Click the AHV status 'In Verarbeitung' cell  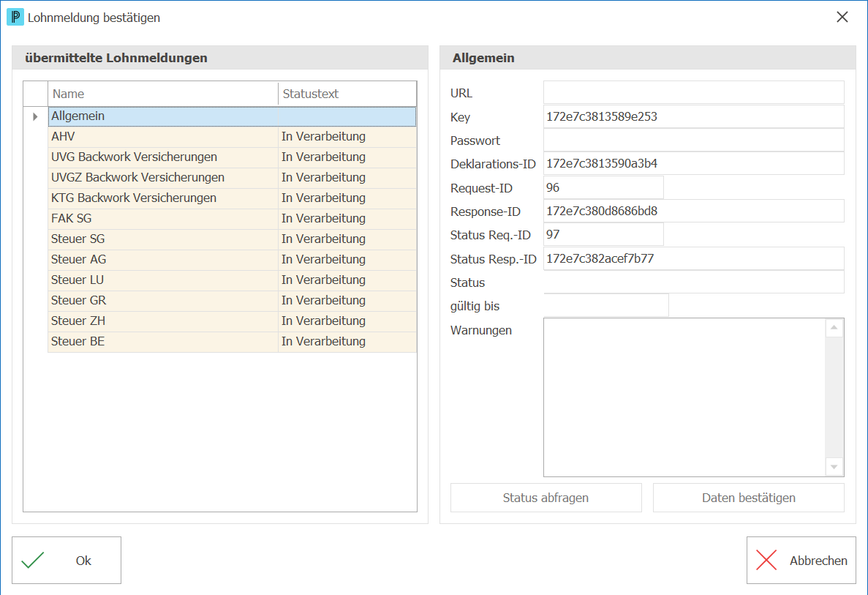pyautogui.click(x=347, y=137)
